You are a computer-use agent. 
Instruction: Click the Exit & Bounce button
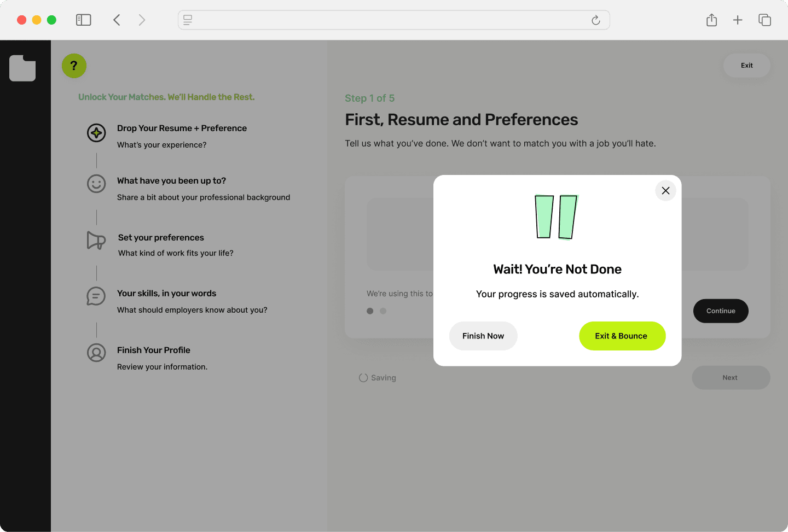(622, 336)
